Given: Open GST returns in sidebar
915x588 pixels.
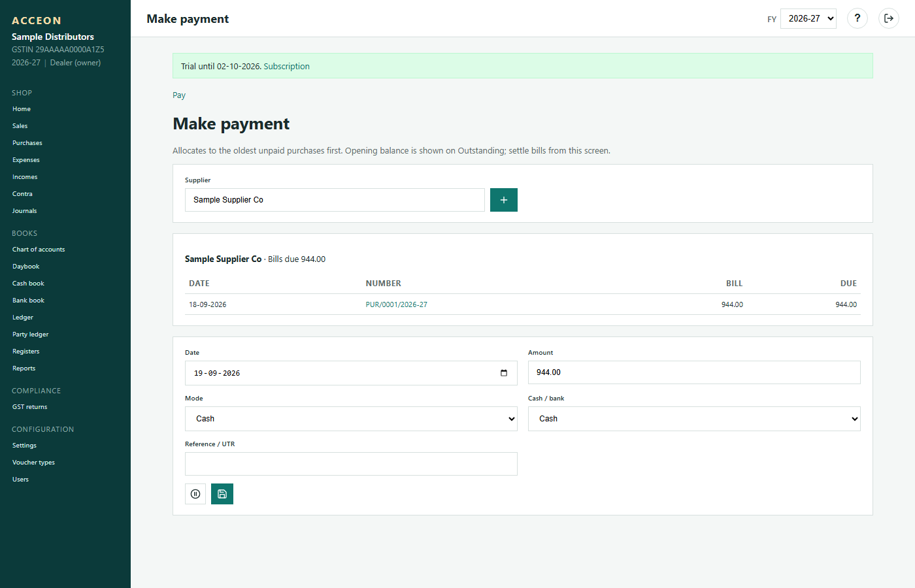Looking at the screenshot, I should 30,407.
